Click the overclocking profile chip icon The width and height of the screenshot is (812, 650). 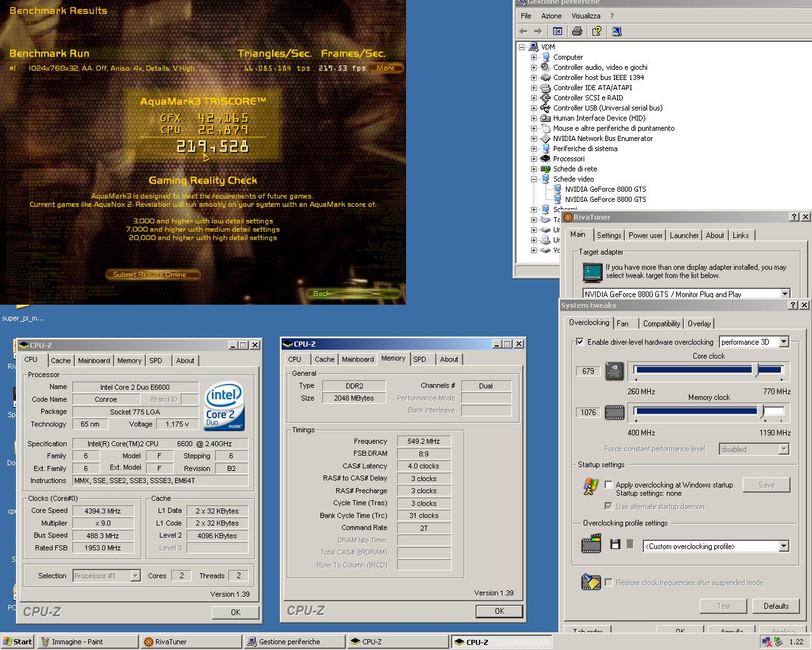[591, 544]
